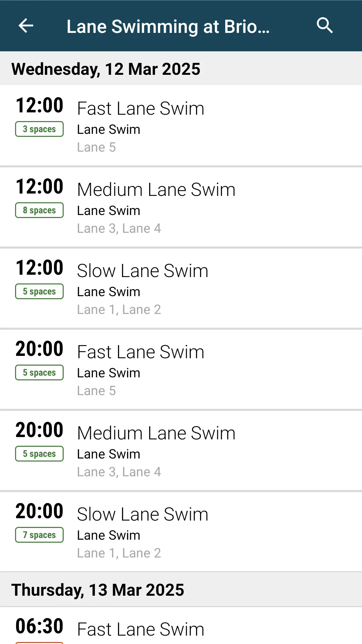Open search from the top bar
This screenshot has height=644, width=362.
(324, 26)
